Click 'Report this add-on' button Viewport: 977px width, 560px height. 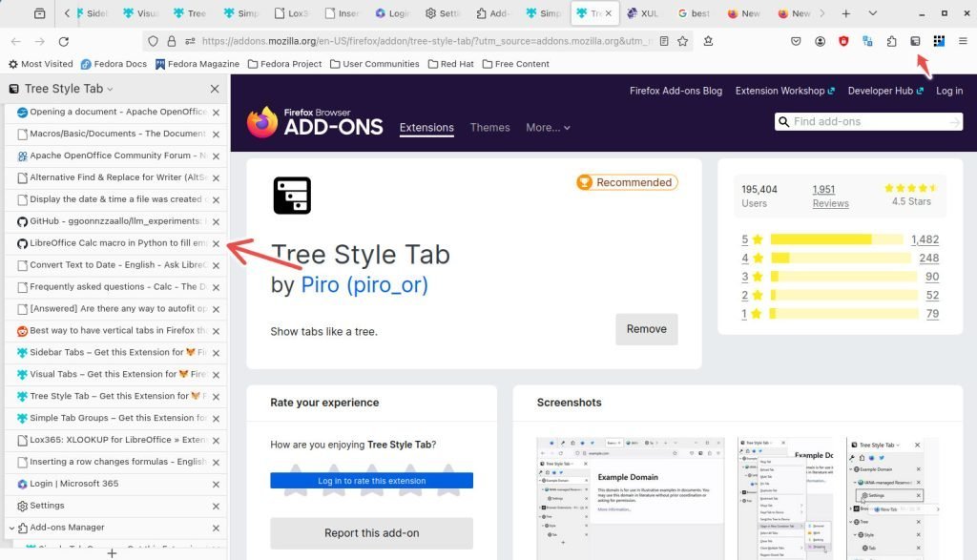tap(371, 533)
